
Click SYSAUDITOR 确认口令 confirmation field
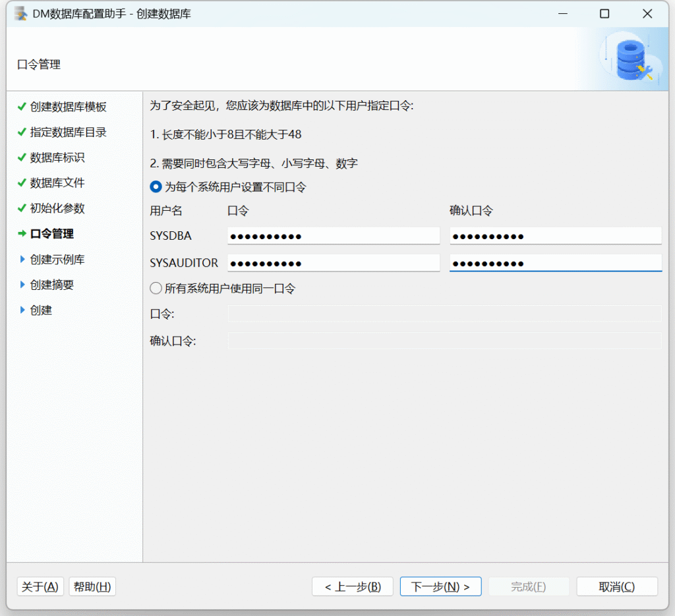pos(555,263)
